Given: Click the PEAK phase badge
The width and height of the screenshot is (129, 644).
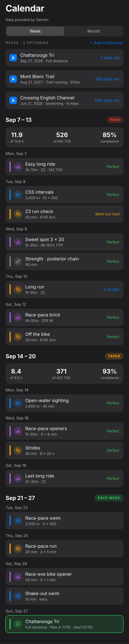Looking at the screenshot, I should coord(115,120).
